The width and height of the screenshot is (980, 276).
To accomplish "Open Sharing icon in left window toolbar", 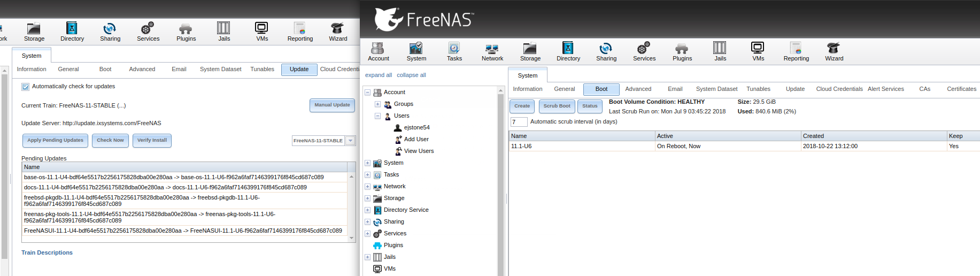I will click(x=110, y=32).
